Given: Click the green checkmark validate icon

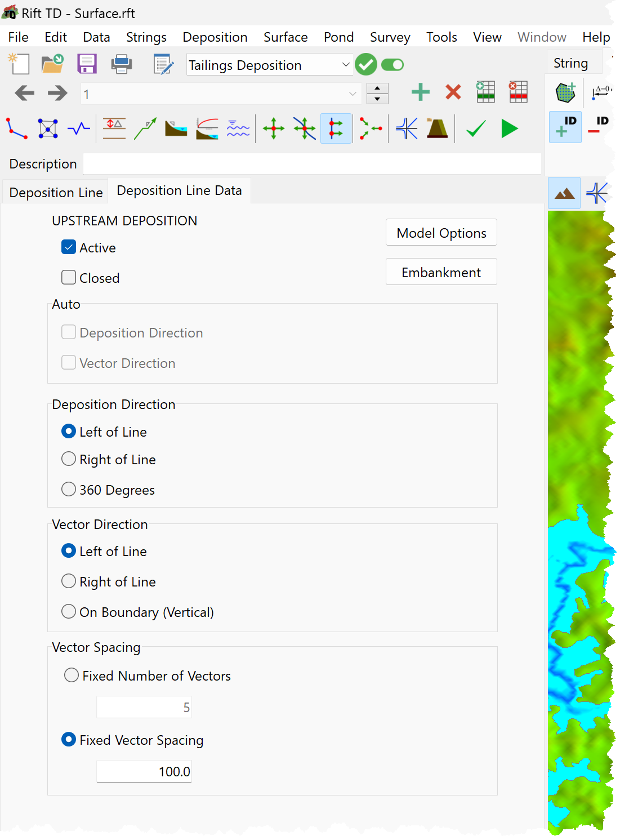Looking at the screenshot, I should (476, 129).
